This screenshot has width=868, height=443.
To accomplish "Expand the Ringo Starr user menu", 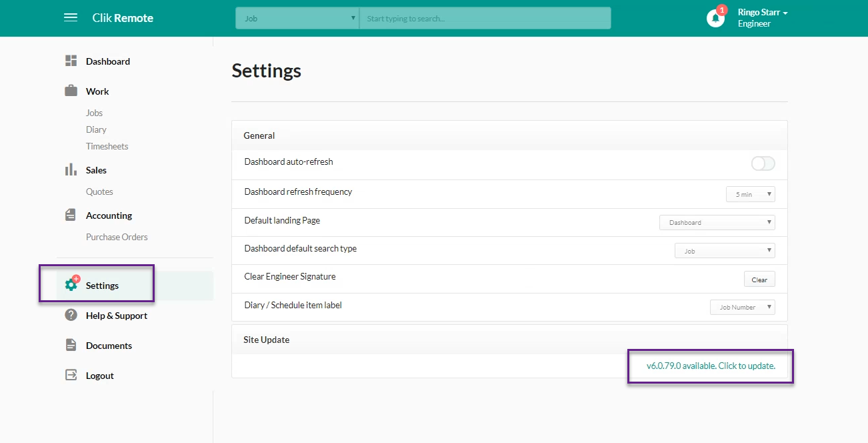I will click(763, 13).
